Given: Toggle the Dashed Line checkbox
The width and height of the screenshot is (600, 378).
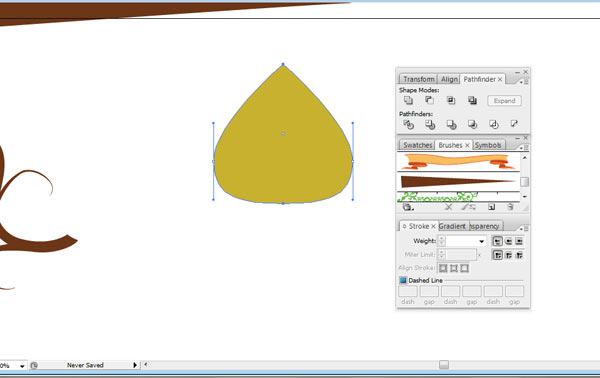Looking at the screenshot, I should point(403,280).
